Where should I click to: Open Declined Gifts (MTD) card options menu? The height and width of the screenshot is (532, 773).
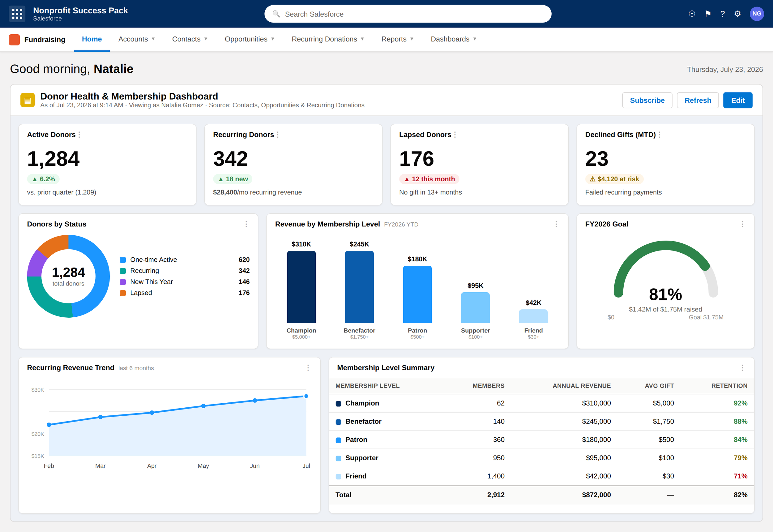click(660, 135)
